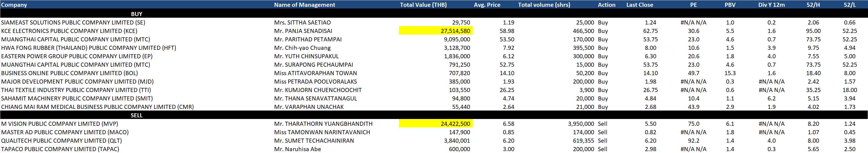The width and height of the screenshot is (868, 153).
Task: Click SIAMEAST SOLUTIONS PUBLIC COMPANY LIMITED (SE)
Action: (73, 22)
